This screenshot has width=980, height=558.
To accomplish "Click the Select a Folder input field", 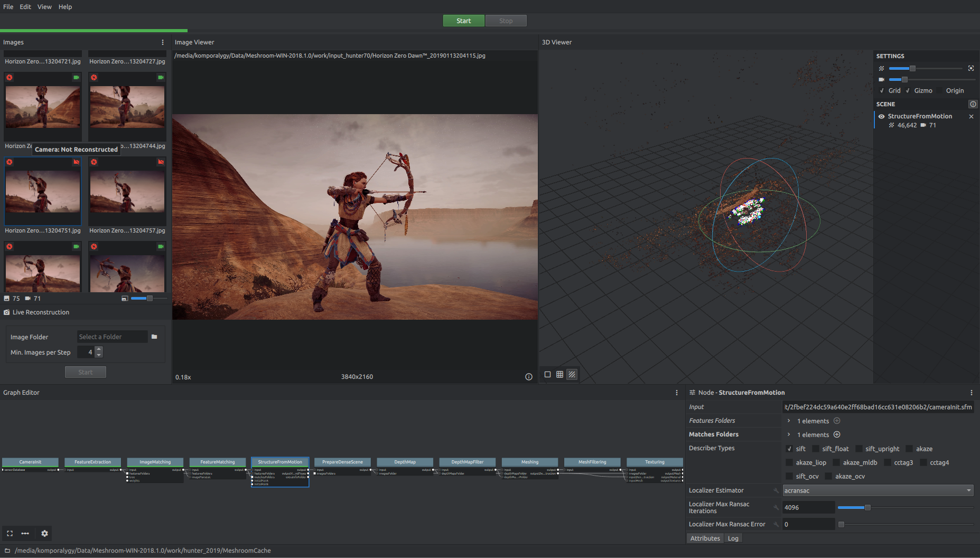I will [x=112, y=337].
